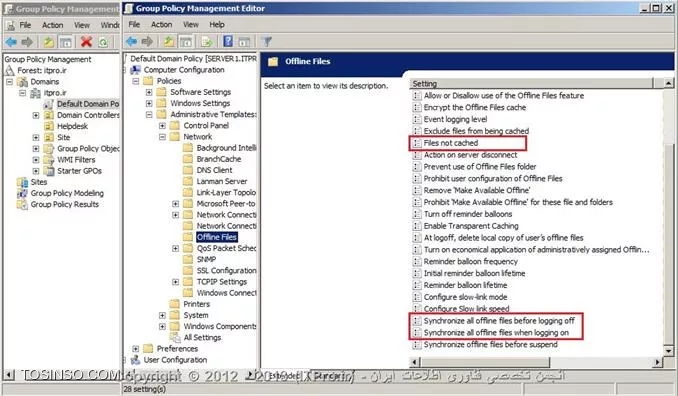
Task: Click policy icon beside Enable Transparent Caching
Action: [x=417, y=226]
